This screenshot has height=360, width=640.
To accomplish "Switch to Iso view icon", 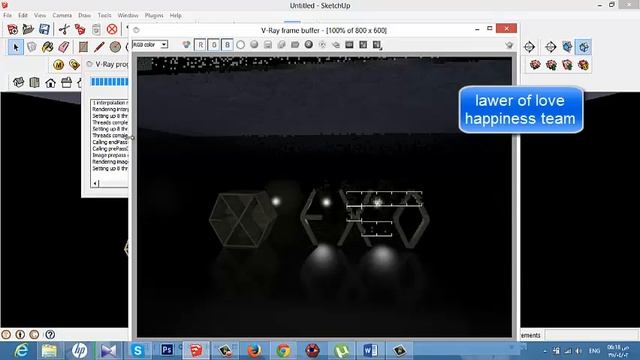I will pyautogui.click(x=18, y=83).
